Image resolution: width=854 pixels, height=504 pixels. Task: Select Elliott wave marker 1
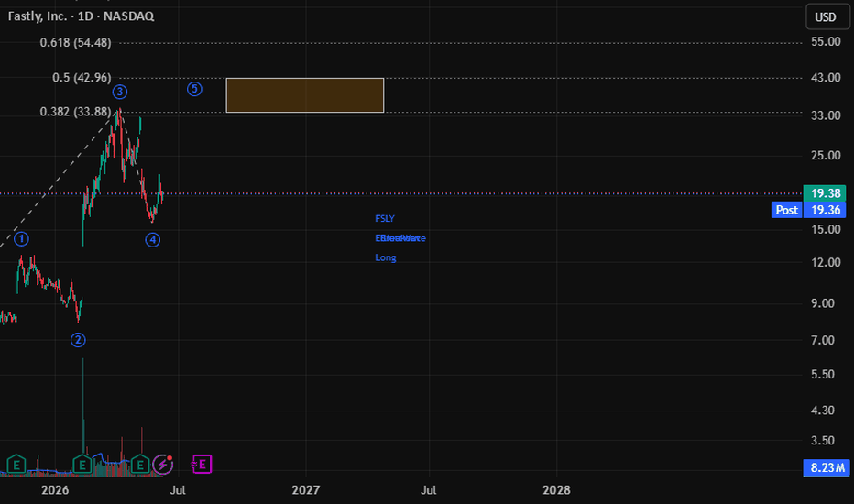21,238
